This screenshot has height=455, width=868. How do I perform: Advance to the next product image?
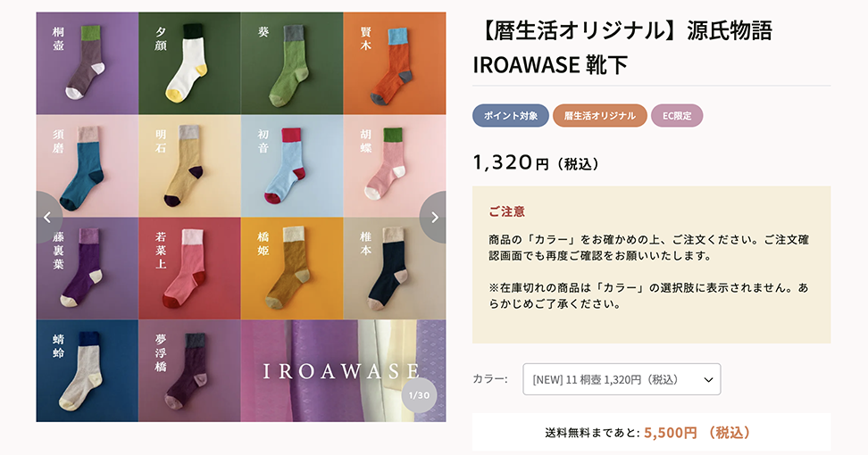433,218
